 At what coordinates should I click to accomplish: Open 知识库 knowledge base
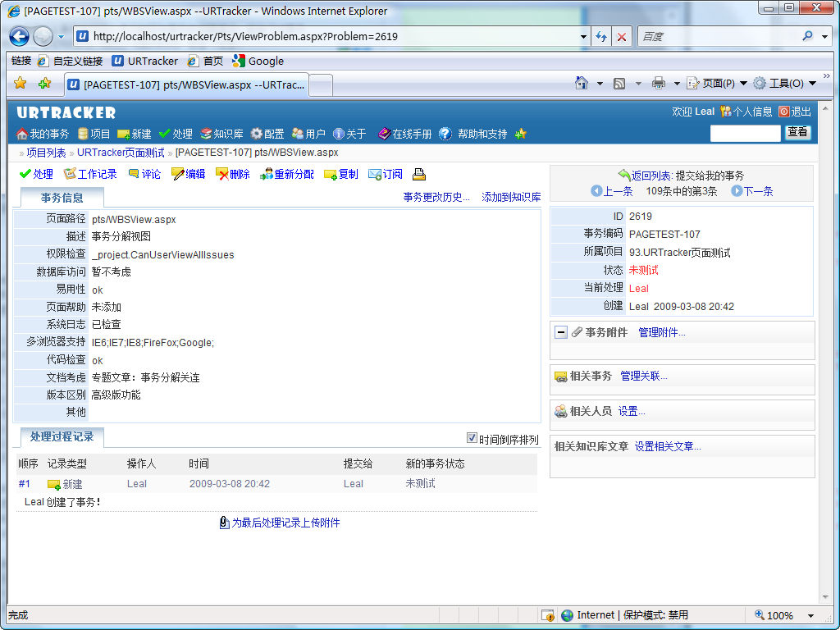tap(221, 134)
